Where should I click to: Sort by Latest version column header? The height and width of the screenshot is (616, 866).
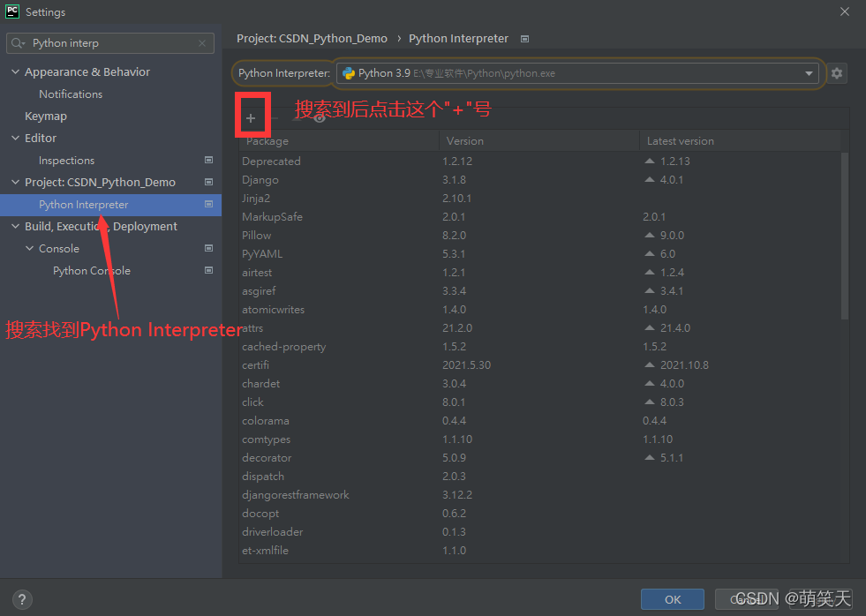click(x=740, y=140)
